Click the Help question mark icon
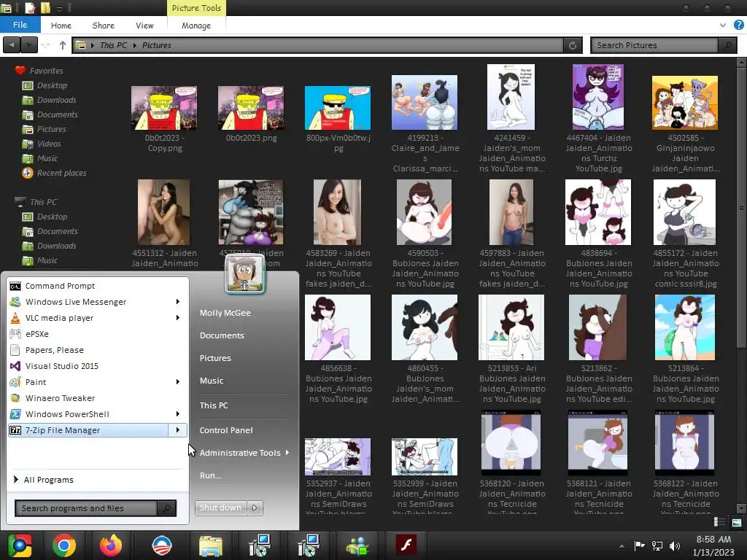 739,26
